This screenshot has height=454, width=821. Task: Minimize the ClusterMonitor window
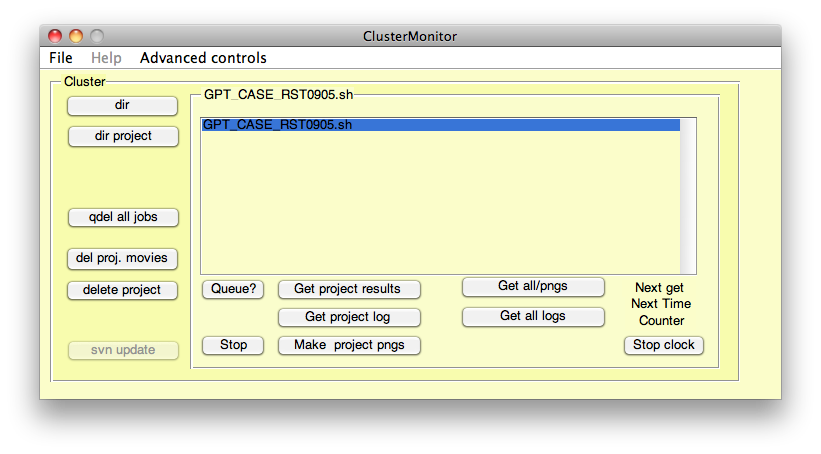[x=75, y=36]
